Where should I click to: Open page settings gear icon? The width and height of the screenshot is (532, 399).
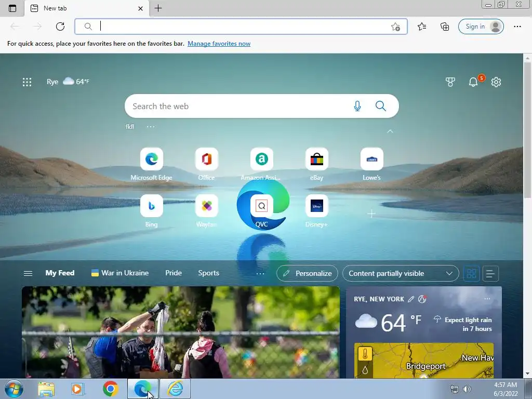[496, 82]
